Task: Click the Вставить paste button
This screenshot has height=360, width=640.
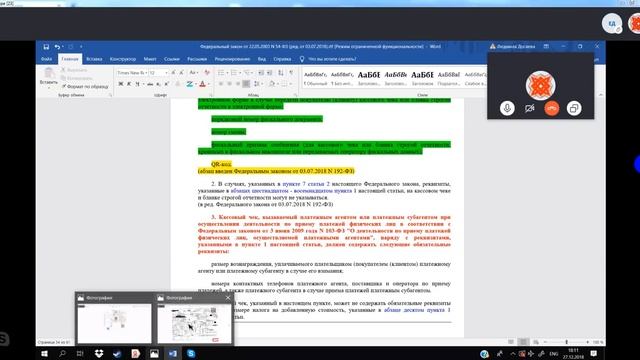Action: click(x=49, y=78)
